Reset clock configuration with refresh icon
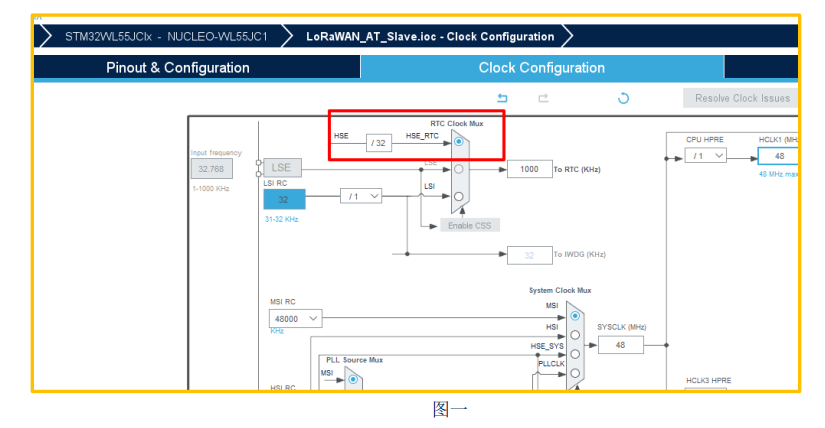This screenshot has width=825, height=428. tap(623, 98)
